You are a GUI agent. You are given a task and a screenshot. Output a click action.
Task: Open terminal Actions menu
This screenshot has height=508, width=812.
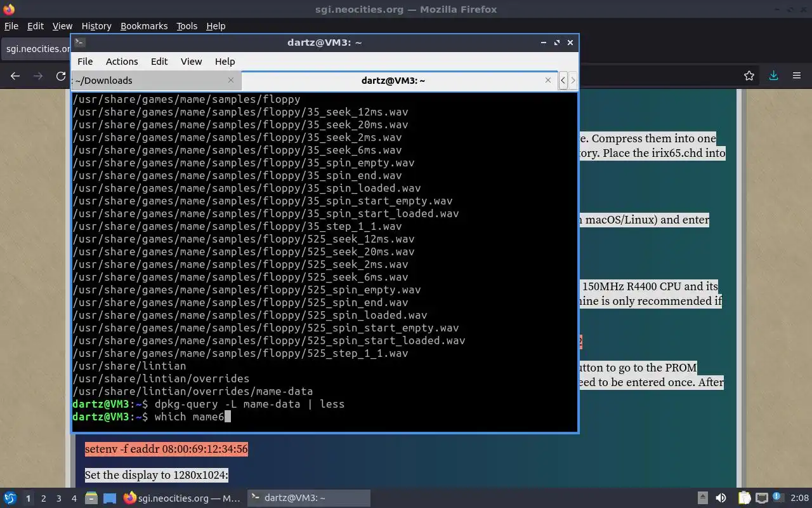122,62
